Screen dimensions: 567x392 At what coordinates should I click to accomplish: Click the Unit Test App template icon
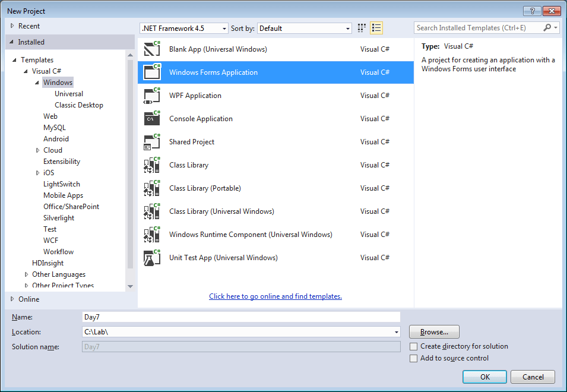pyautogui.click(x=151, y=257)
